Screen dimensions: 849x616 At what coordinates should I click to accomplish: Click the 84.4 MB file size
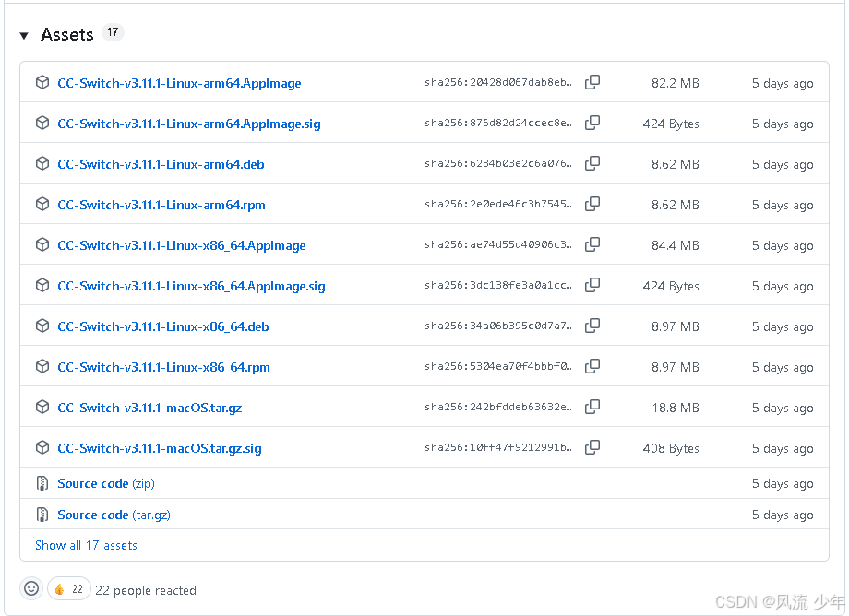pos(676,245)
